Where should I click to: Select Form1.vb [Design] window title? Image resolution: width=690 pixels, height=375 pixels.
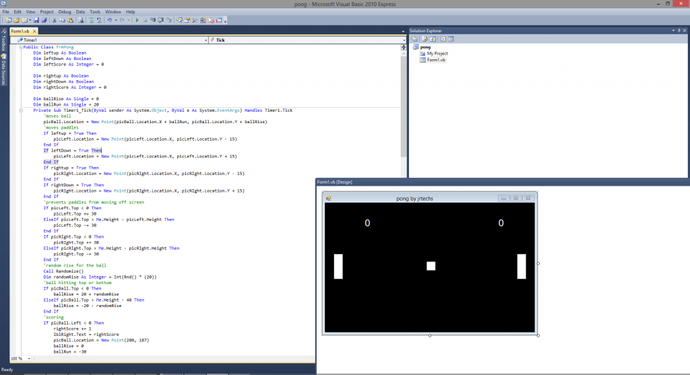pos(334,182)
